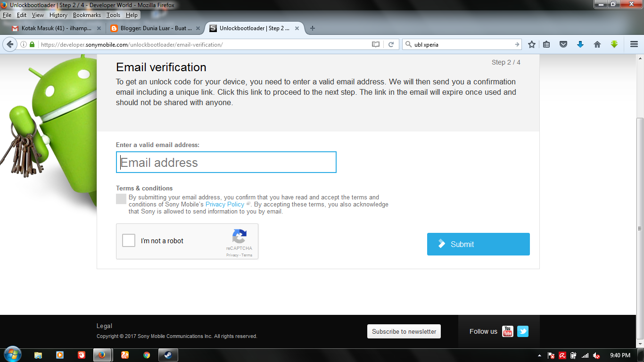Image resolution: width=644 pixels, height=362 pixels.
Task: Open the View menu
Action: (38, 15)
